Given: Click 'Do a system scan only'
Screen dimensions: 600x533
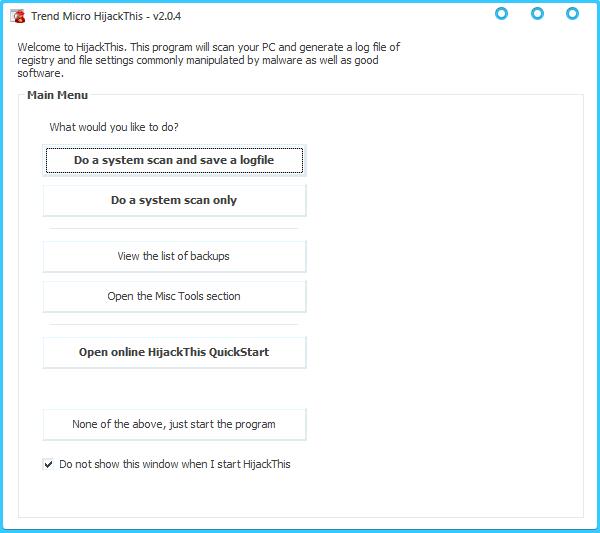Looking at the screenshot, I should 174,200.
